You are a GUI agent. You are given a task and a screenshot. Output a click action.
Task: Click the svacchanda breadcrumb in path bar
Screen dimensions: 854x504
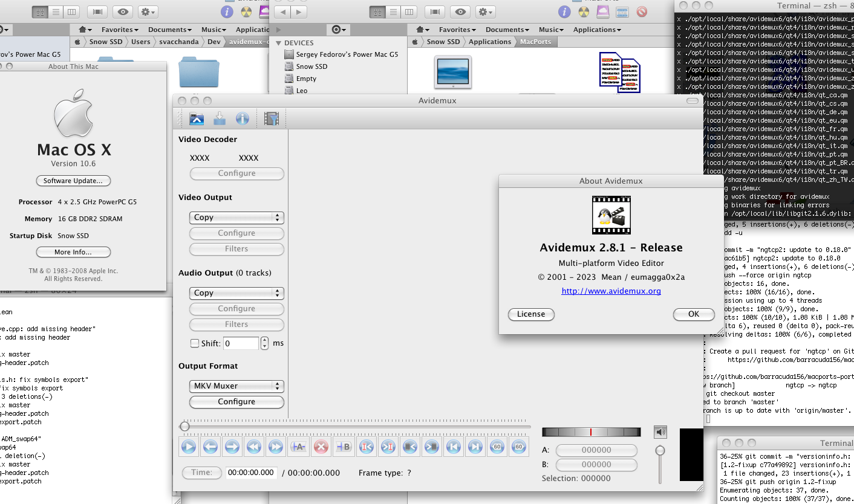[x=178, y=42]
